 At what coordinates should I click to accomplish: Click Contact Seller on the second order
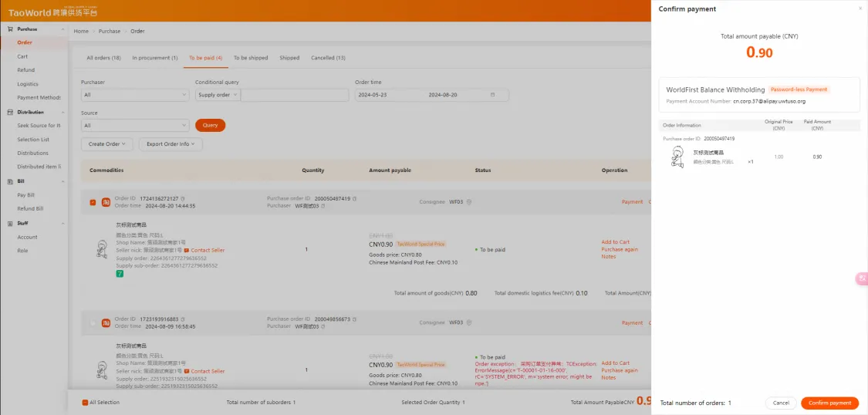coord(208,371)
